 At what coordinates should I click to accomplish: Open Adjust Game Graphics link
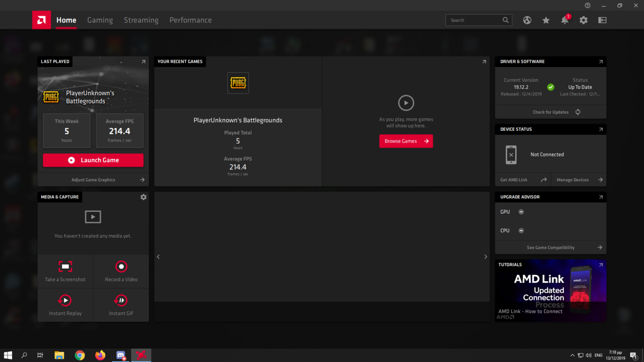tap(93, 179)
